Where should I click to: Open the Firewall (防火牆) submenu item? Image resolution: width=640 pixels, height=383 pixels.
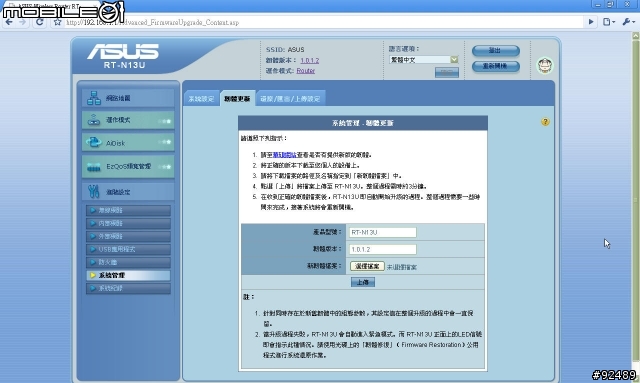[x=128, y=262]
